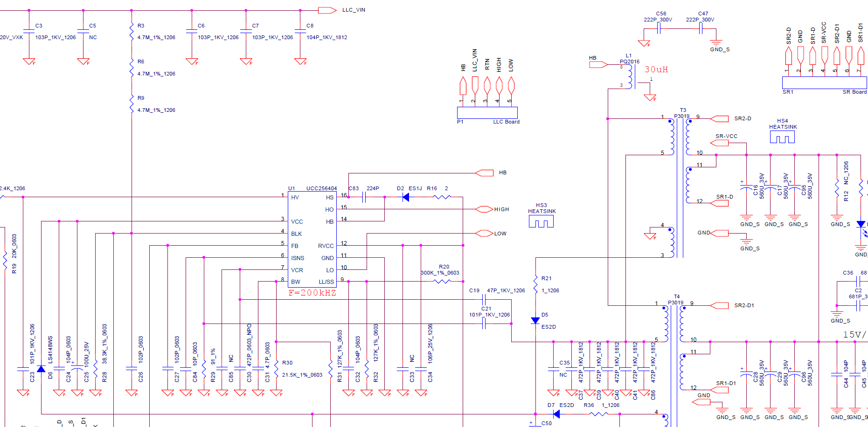Viewport: 868px width, 427px height.
Task: Select the HB port symbol above C83
Action: (484, 173)
